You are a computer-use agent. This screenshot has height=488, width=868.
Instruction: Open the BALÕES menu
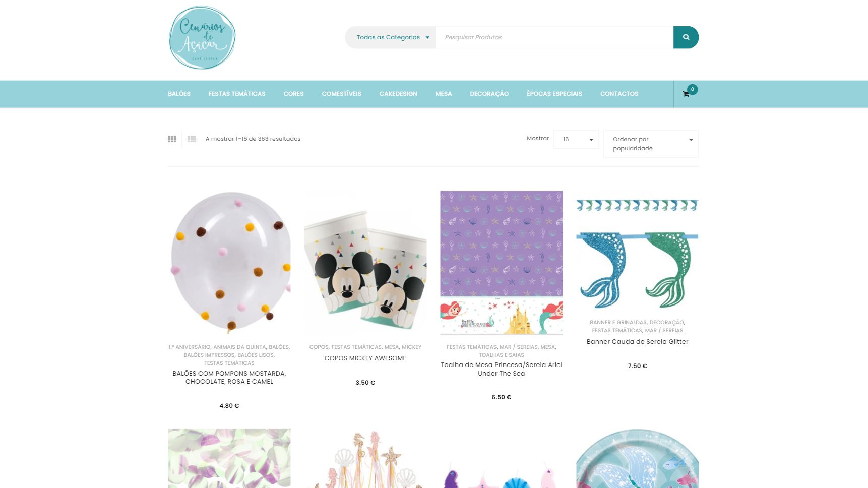point(179,94)
